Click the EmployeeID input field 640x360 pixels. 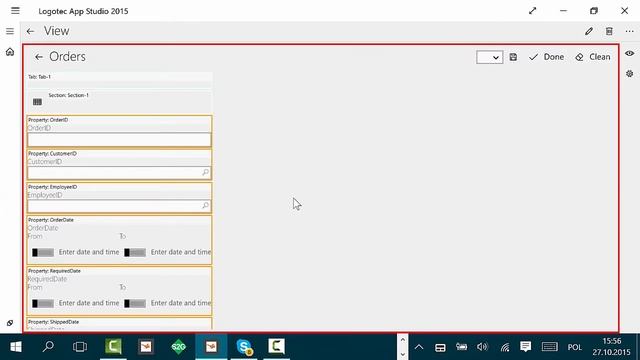119,206
